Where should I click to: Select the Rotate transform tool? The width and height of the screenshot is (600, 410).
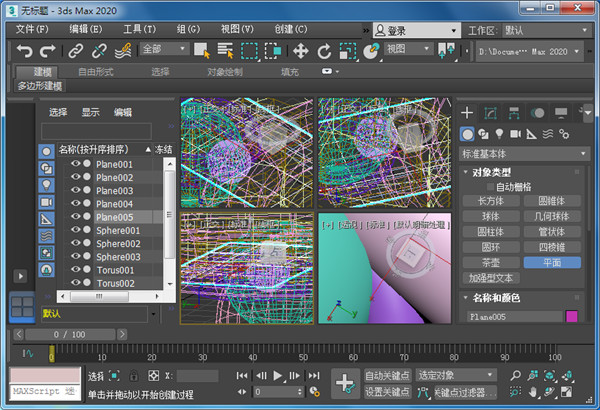(324, 49)
